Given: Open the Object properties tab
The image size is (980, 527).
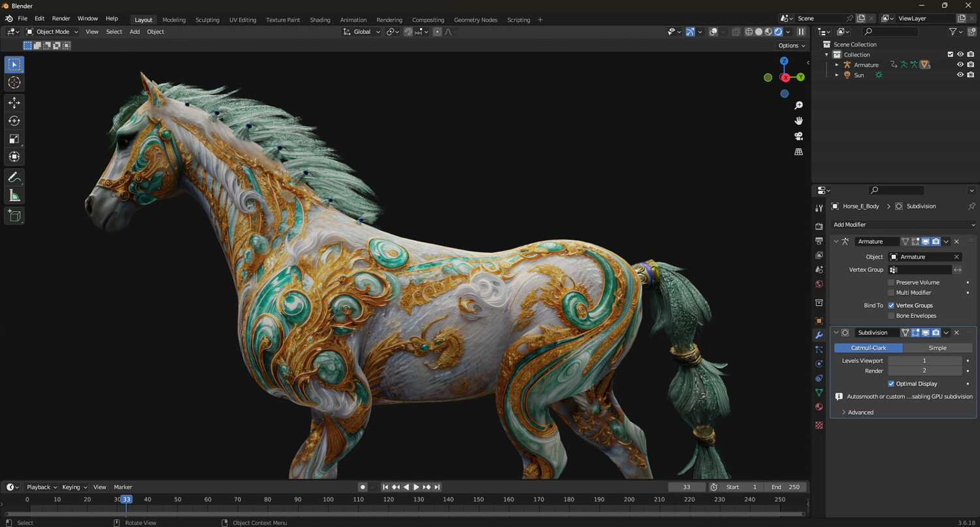Looking at the screenshot, I should click(819, 321).
